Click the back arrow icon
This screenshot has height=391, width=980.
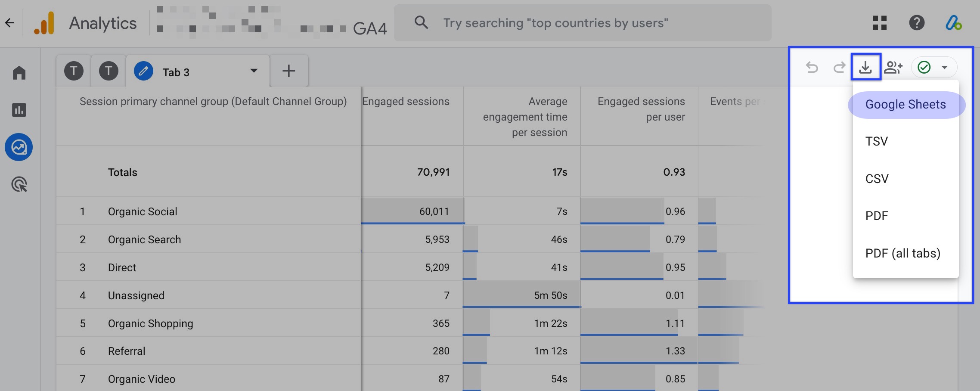pos(10,23)
